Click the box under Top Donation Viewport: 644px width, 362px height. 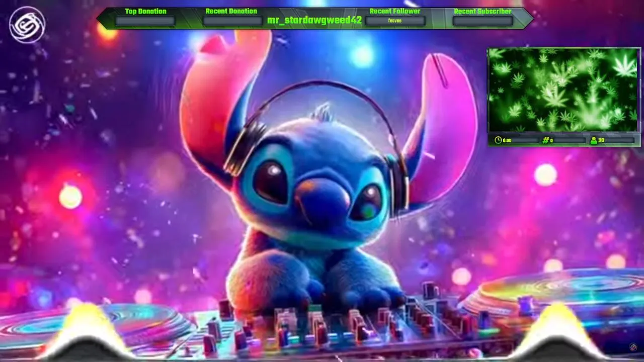[x=145, y=21]
